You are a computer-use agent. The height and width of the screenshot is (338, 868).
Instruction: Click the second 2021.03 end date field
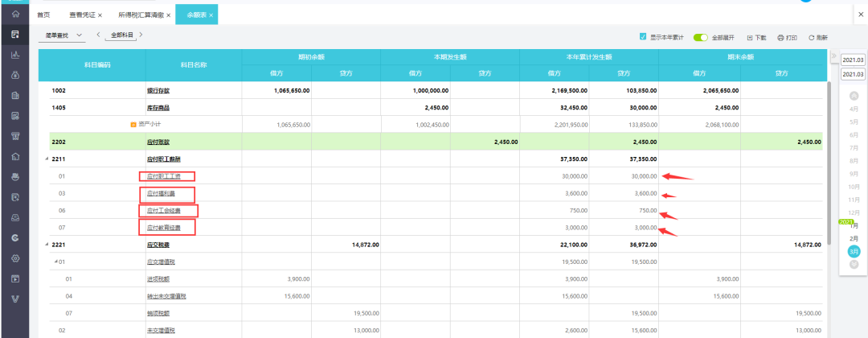pos(853,74)
